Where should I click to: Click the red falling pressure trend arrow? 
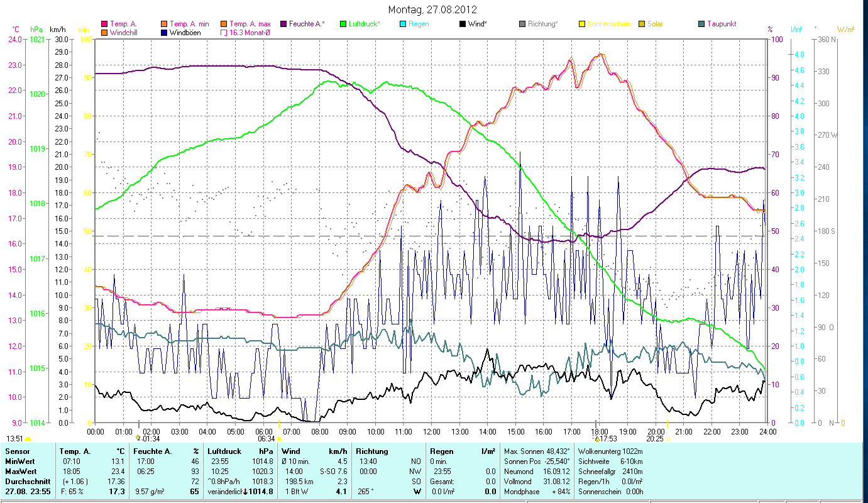click(245, 492)
